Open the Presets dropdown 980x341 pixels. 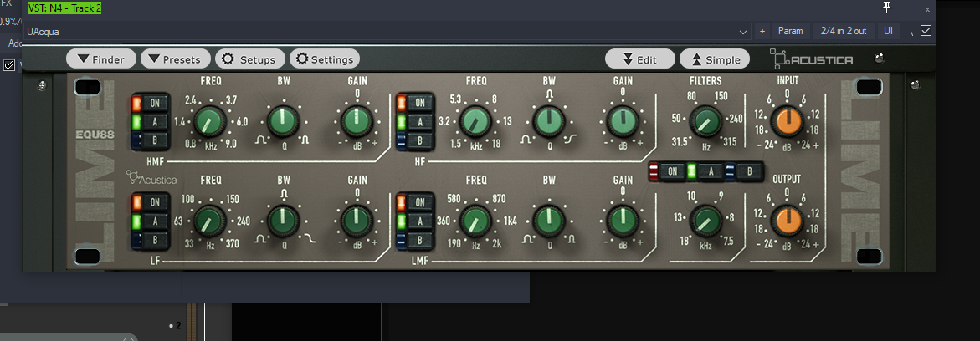pos(175,59)
